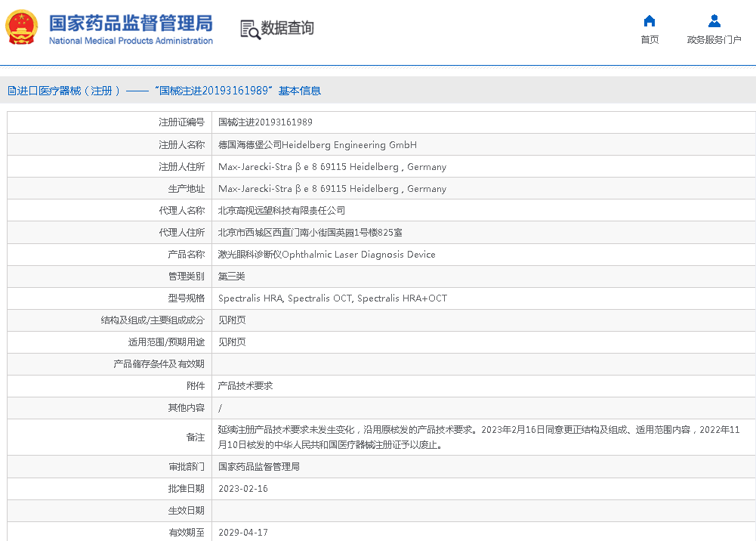Click the 国家药品监督管理局 title text
The image size is (756, 541).
tap(130, 23)
